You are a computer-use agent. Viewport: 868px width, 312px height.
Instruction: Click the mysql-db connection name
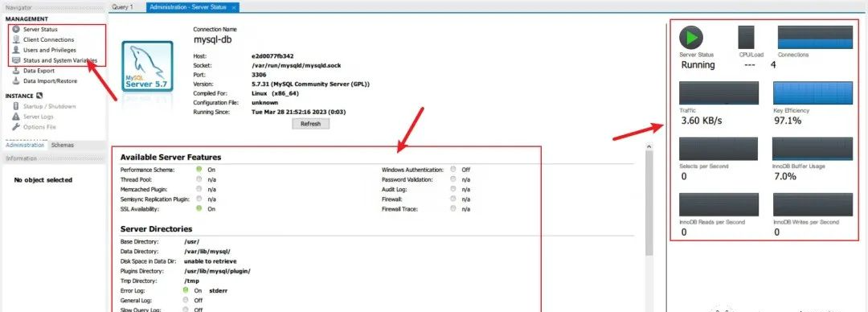pyautogui.click(x=212, y=40)
